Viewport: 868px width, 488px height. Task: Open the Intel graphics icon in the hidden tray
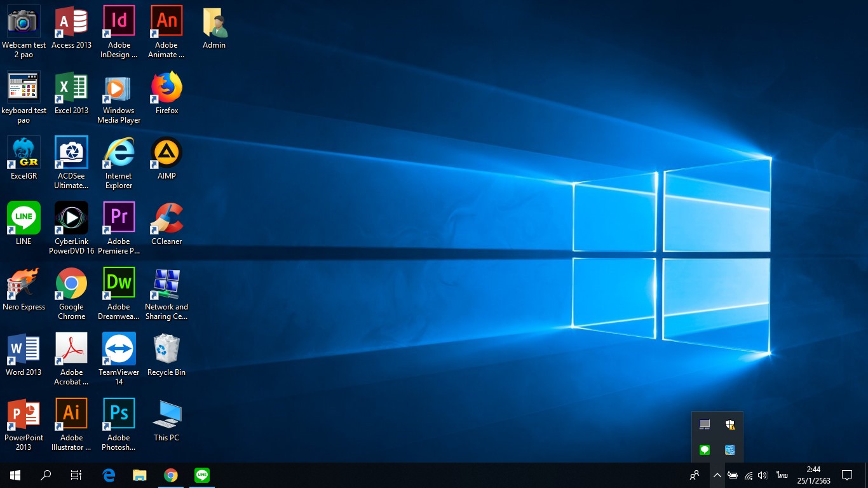click(730, 450)
